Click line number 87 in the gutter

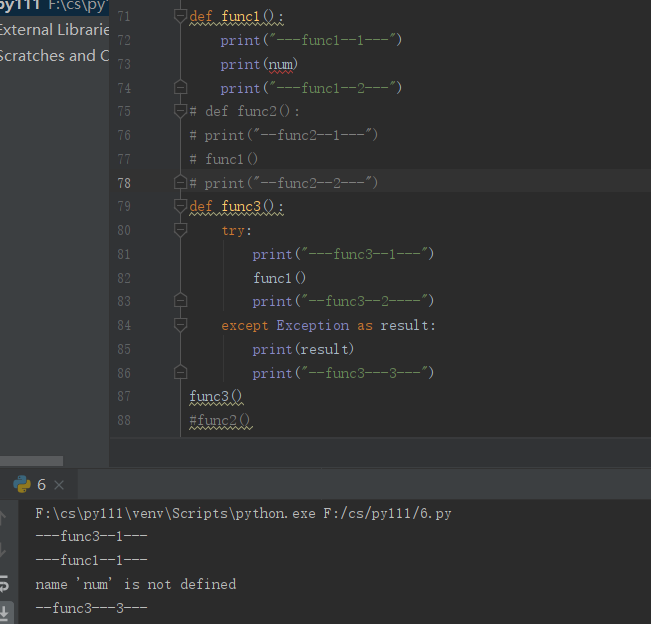pyautogui.click(x=124, y=396)
